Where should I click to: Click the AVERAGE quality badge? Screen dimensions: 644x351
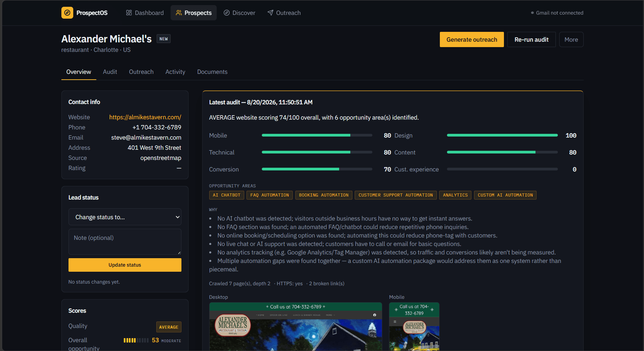coord(169,327)
